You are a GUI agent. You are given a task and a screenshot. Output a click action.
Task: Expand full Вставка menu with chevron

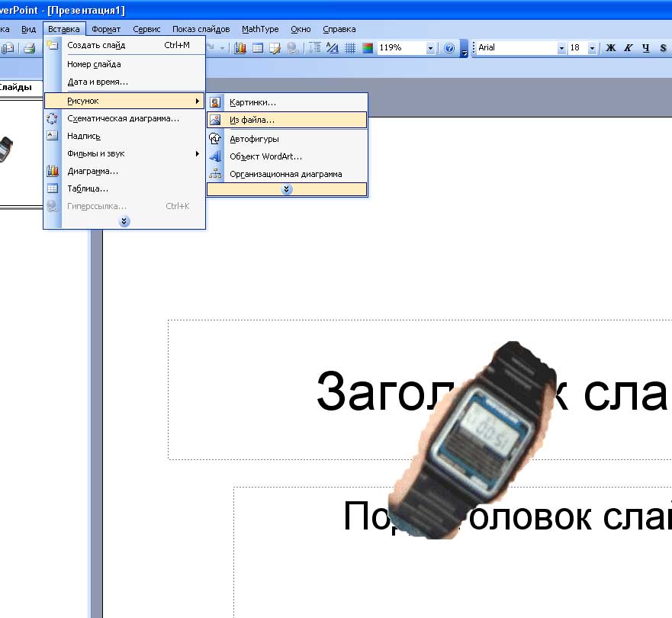[x=124, y=221]
